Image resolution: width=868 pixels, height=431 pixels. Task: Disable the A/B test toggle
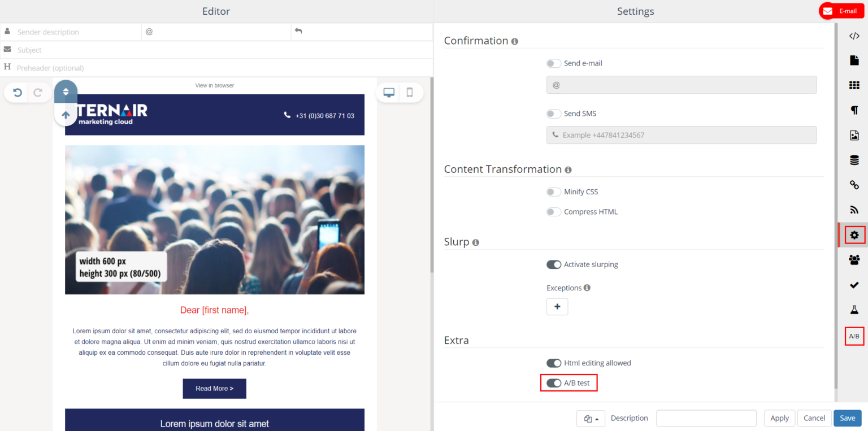click(554, 383)
